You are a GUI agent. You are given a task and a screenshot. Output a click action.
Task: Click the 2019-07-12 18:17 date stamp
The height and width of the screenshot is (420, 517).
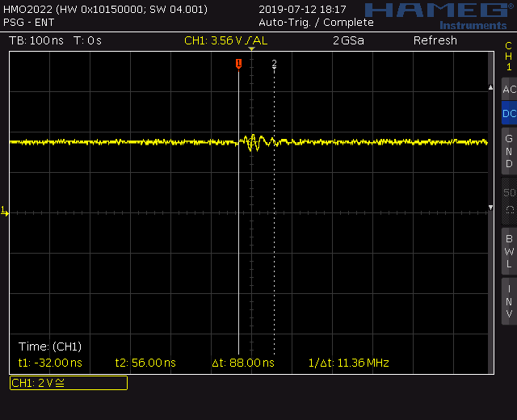coord(302,9)
